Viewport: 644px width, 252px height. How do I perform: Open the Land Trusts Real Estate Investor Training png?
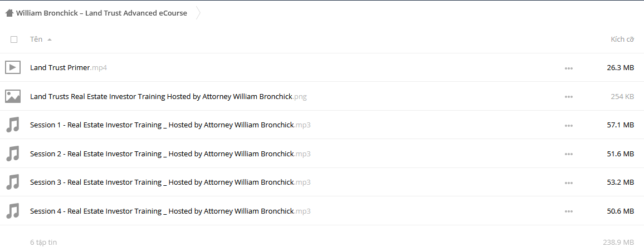(x=168, y=97)
